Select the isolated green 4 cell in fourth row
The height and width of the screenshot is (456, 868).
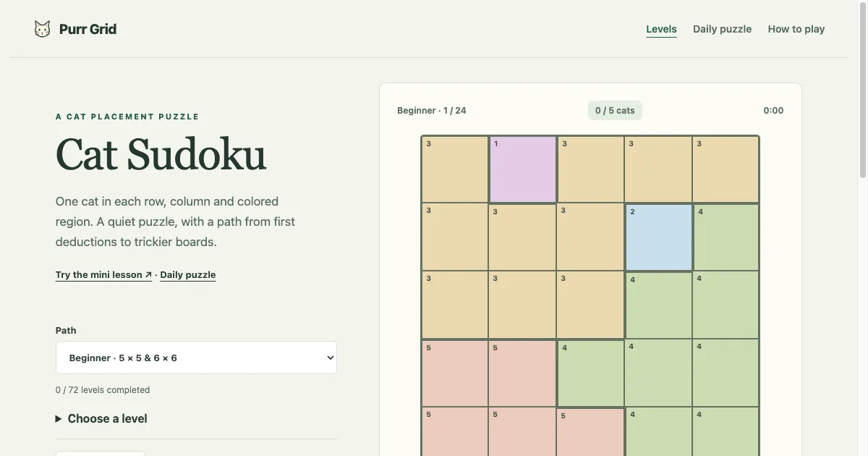click(x=590, y=373)
